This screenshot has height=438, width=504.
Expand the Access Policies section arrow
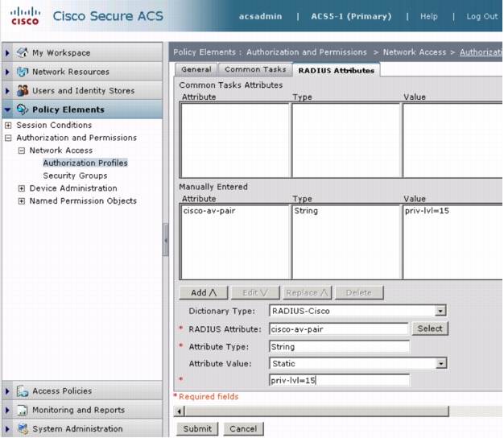point(7,391)
